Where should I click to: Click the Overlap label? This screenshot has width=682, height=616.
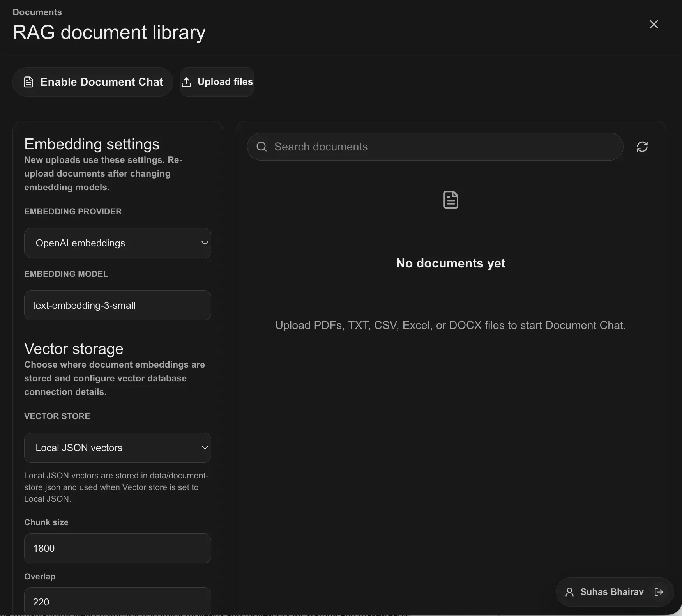click(40, 576)
